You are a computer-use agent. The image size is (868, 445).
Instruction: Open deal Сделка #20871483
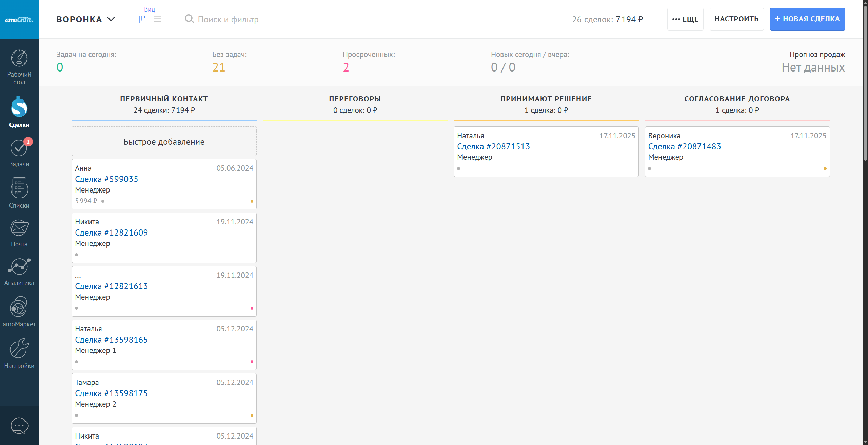[x=684, y=146]
